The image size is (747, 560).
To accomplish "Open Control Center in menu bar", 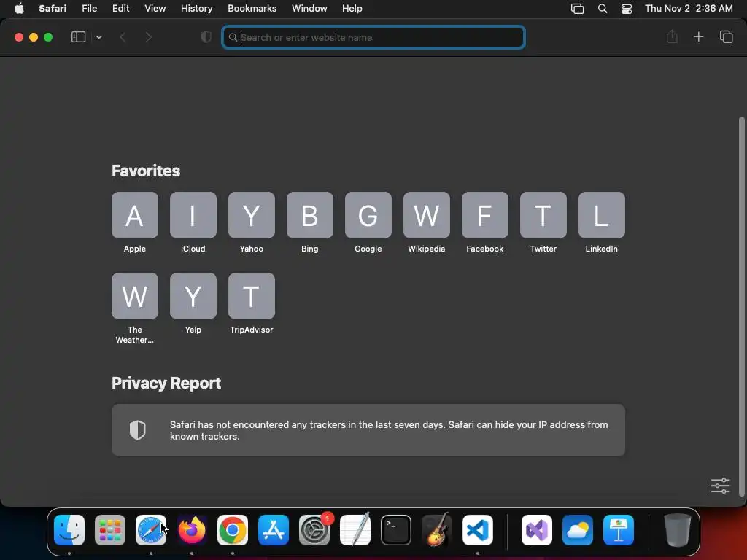I will click(627, 9).
